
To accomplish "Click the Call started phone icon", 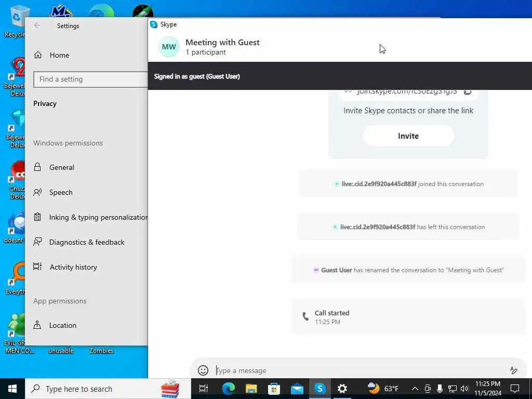I will [305, 316].
